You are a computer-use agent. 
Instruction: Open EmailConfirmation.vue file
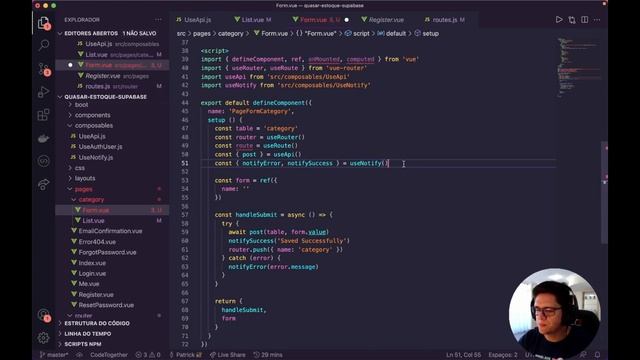click(110, 231)
